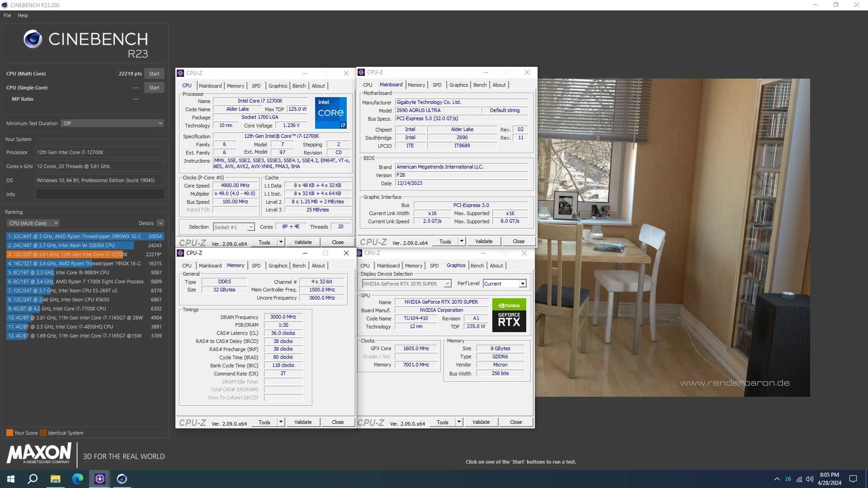Select ranking row Intel Core i7-7700K
Screen dimensions: 868x488
pos(85,309)
